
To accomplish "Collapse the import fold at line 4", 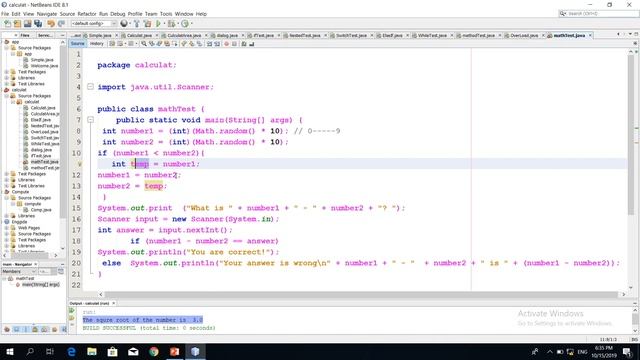I will coord(91,87).
